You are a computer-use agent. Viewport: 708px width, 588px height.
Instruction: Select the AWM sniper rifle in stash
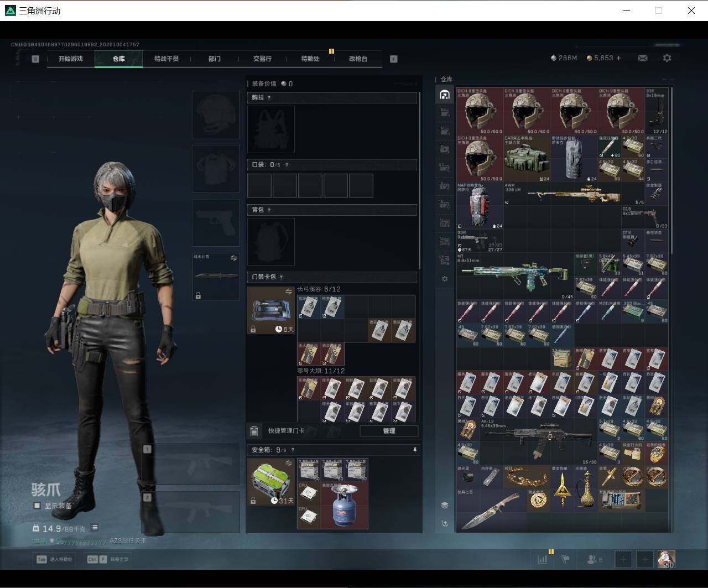(x=574, y=194)
